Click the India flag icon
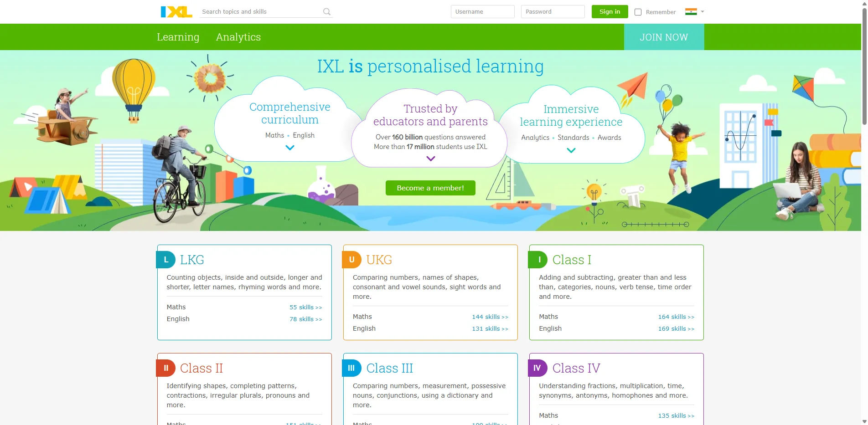 coord(691,11)
